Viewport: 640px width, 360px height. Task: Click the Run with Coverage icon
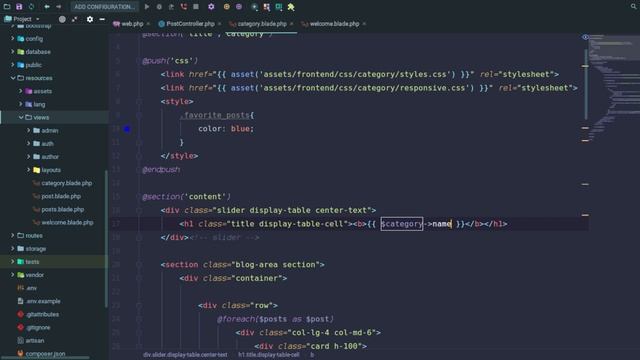(171, 7)
